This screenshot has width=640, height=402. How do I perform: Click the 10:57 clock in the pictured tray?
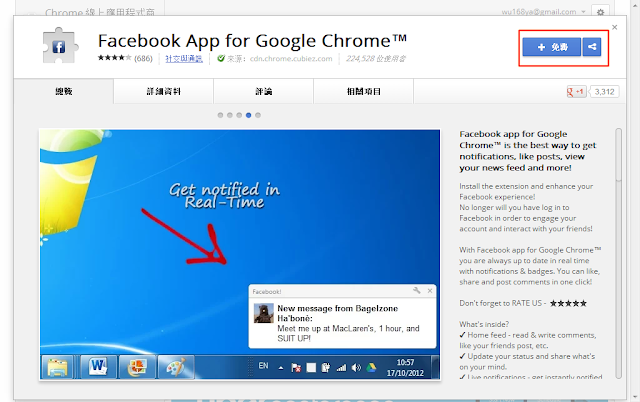(405, 362)
